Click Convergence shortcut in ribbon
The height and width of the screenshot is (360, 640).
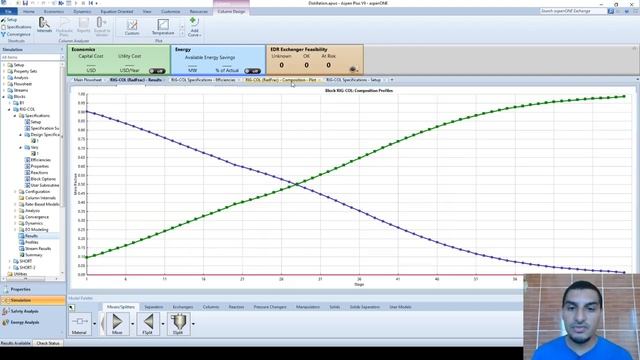[x=16, y=34]
